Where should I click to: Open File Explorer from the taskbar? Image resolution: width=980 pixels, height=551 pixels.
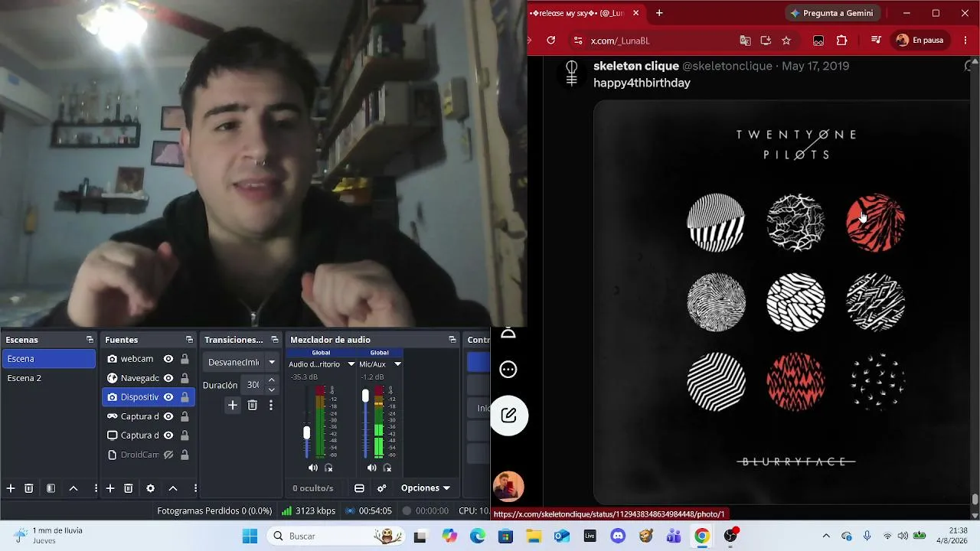534,536
